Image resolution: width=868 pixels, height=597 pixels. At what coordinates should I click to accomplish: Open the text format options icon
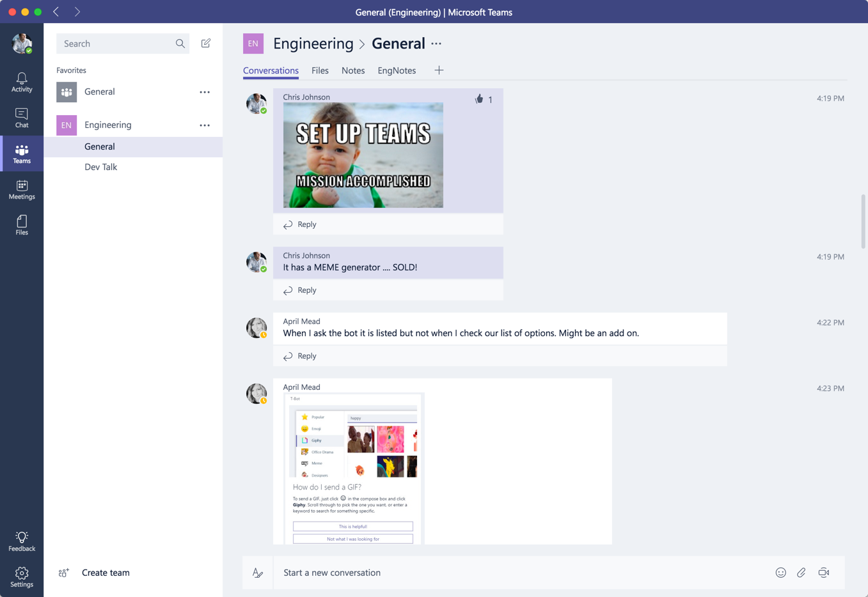258,573
